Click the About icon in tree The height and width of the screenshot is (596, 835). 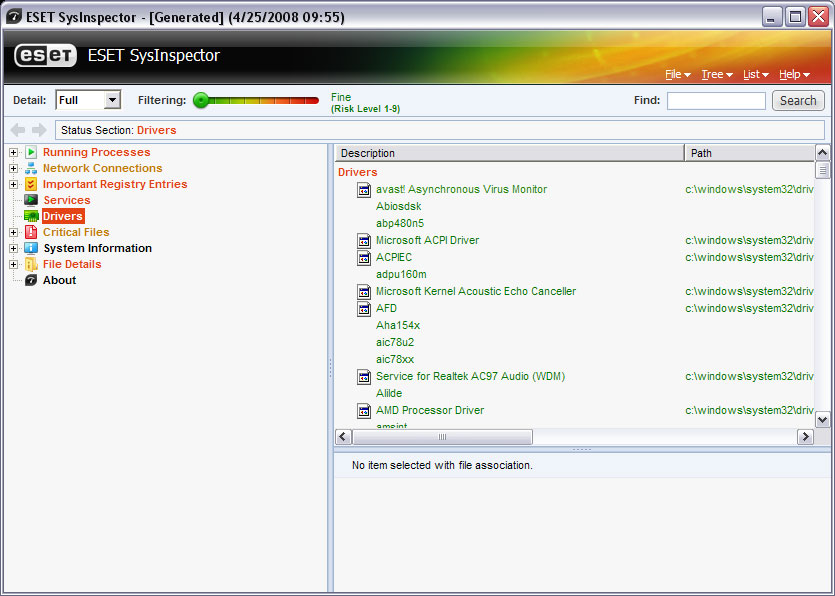[31, 280]
